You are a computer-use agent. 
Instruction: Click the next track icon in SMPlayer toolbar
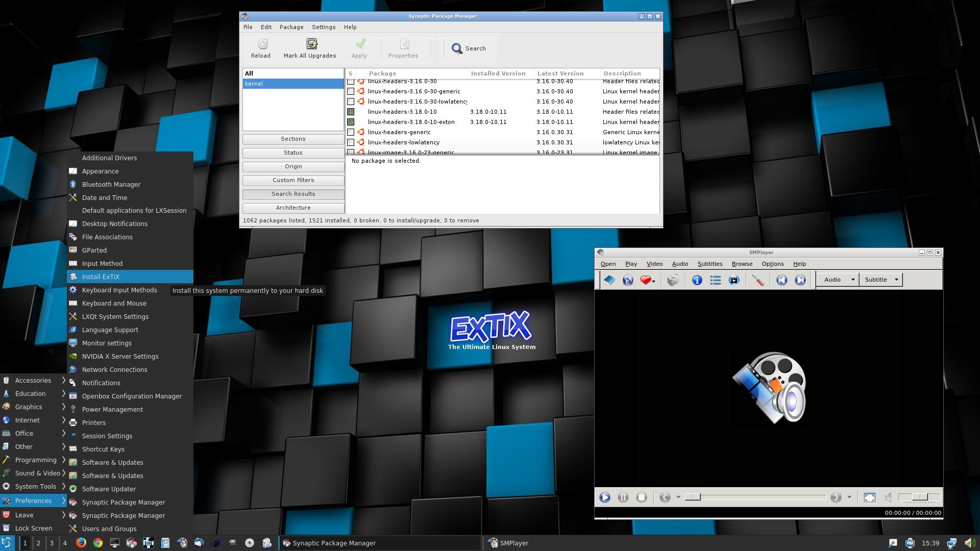tap(800, 280)
